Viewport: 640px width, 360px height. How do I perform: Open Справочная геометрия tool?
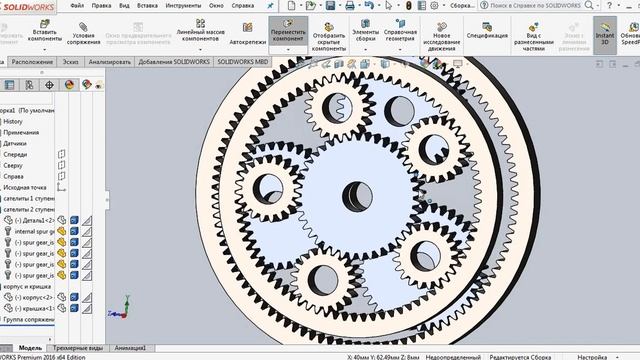tap(400, 30)
